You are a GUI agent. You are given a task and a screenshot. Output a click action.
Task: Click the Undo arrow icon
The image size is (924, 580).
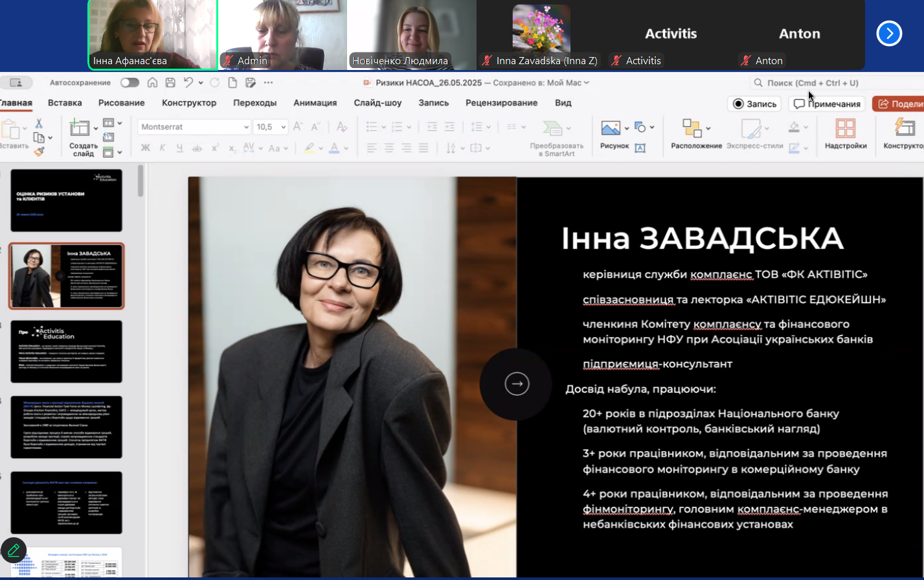pyautogui.click(x=188, y=83)
